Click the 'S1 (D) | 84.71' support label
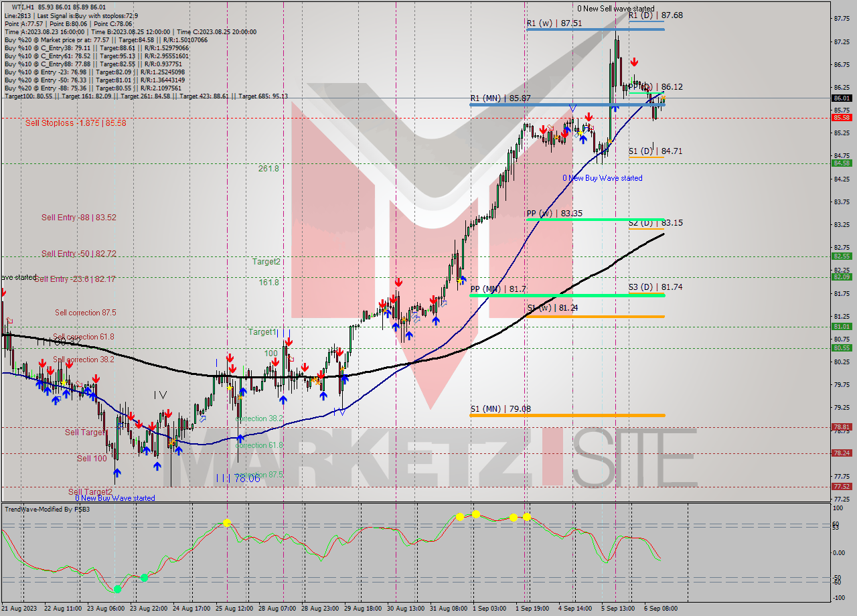The image size is (857, 616). pyautogui.click(x=655, y=151)
